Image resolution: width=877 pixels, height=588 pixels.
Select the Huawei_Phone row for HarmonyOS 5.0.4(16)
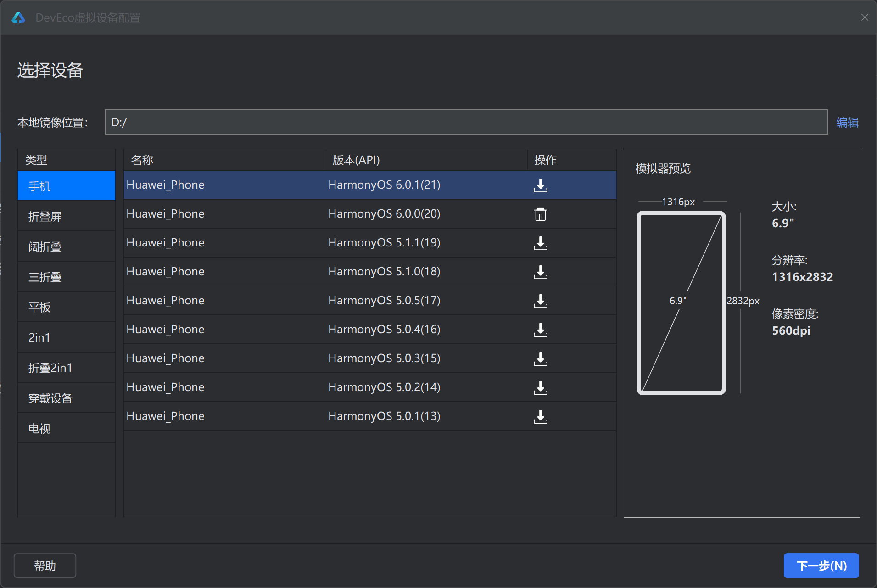[x=370, y=330]
